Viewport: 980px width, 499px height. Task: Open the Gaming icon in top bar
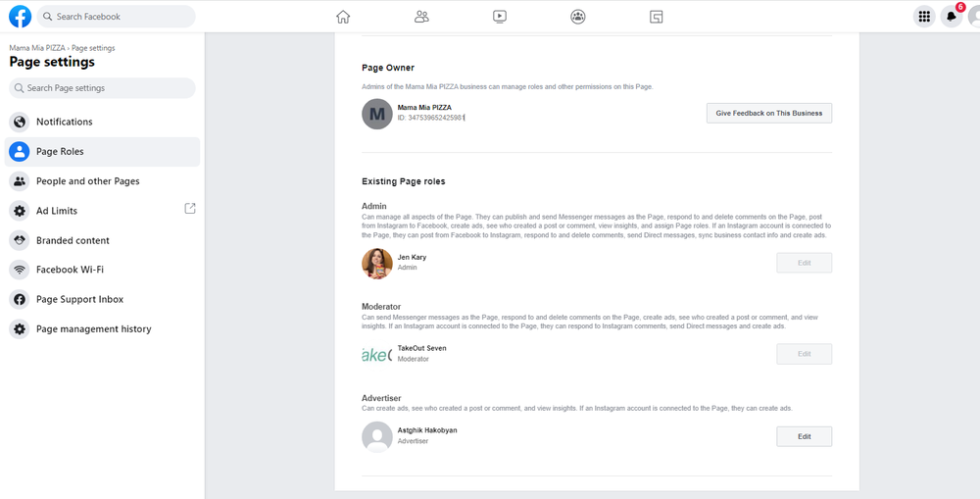[x=657, y=17]
